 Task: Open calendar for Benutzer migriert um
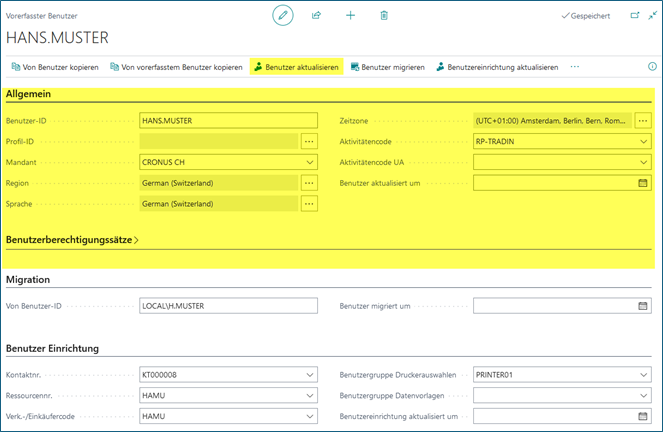[x=643, y=305]
